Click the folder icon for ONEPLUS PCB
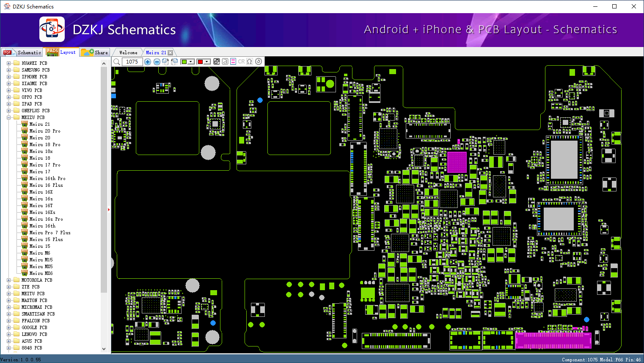Viewport: 644px width, 363px height. (x=17, y=111)
